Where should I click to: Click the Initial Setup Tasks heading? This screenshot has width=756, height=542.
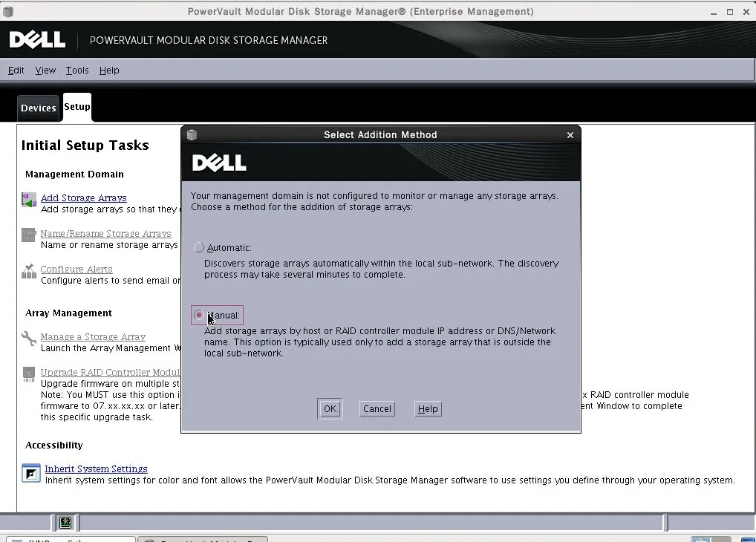click(85, 145)
